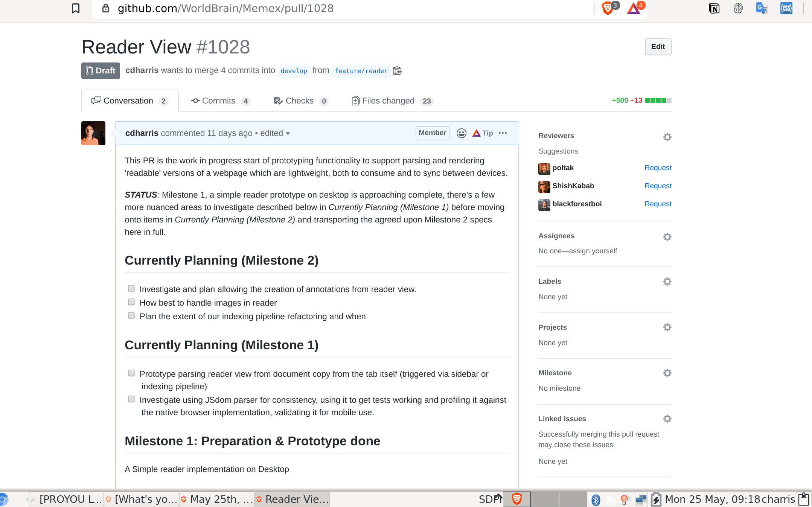Tick the JSdom parser investigation checkbox
The height and width of the screenshot is (507, 812).
pyautogui.click(x=131, y=399)
